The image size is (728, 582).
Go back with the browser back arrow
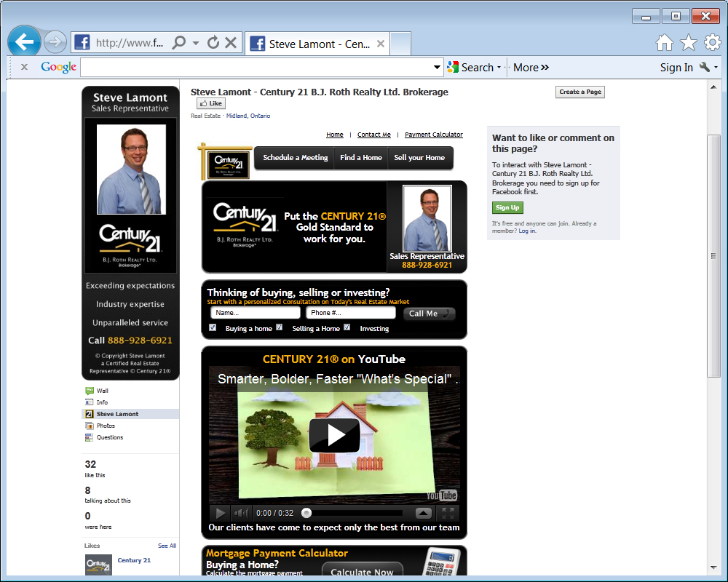pyautogui.click(x=24, y=42)
